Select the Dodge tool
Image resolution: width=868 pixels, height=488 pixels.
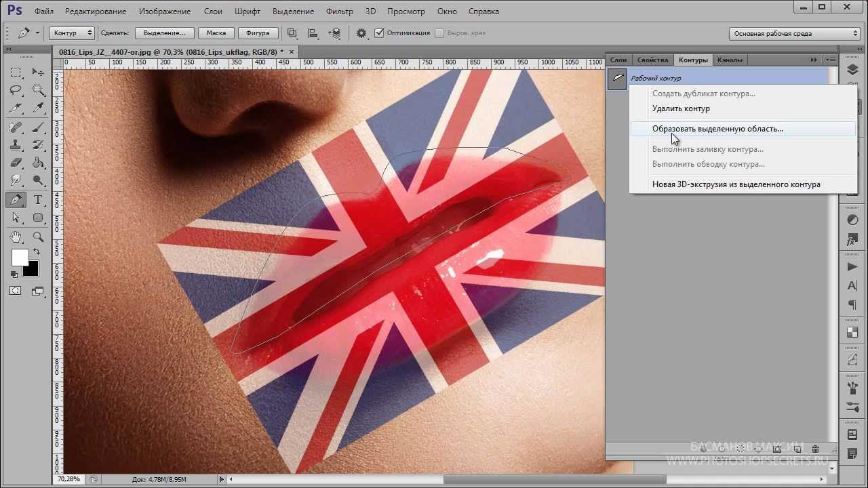(x=38, y=180)
